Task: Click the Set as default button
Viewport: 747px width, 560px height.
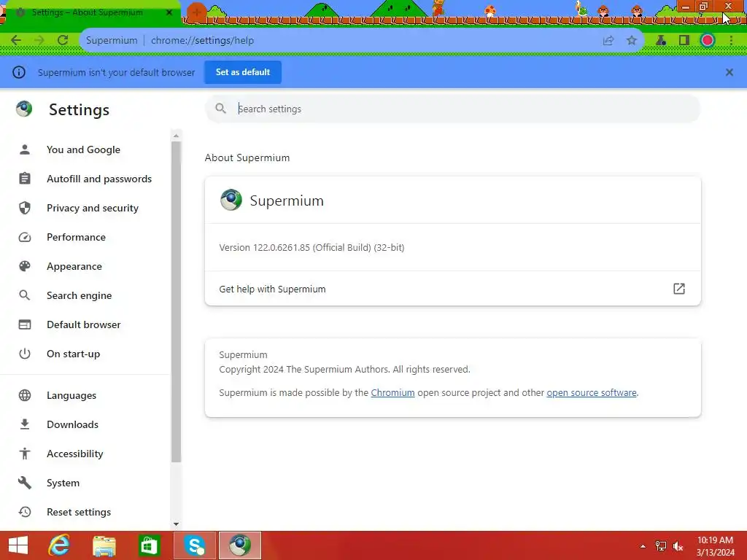Action: click(x=243, y=72)
